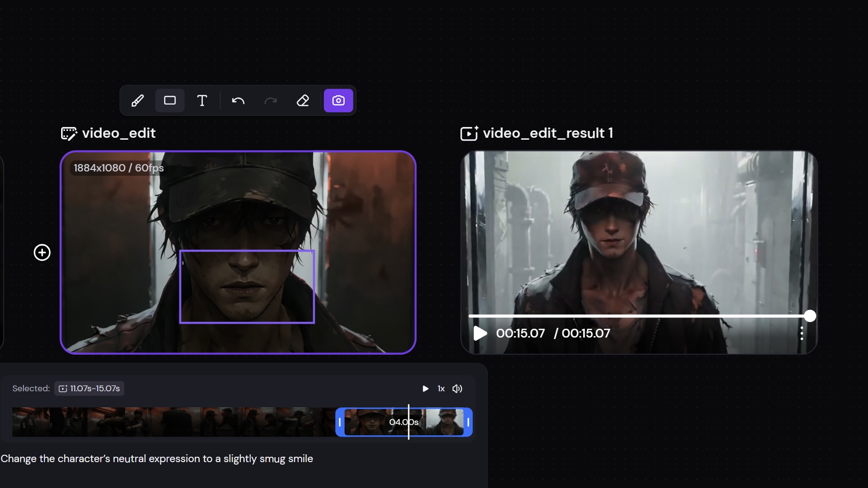This screenshot has width=868, height=488.
Task: Click the left trim handle of selection
Action: [x=340, y=422]
